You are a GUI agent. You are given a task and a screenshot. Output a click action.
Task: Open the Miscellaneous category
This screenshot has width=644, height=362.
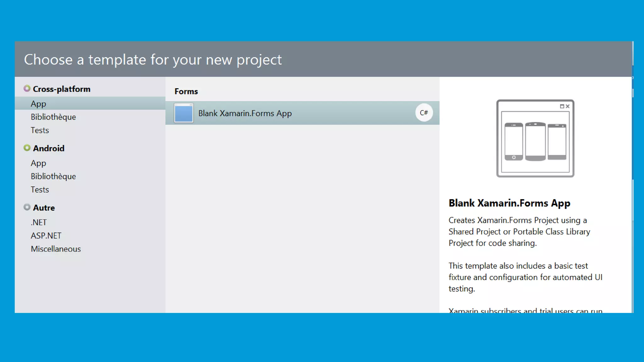[x=56, y=249]
